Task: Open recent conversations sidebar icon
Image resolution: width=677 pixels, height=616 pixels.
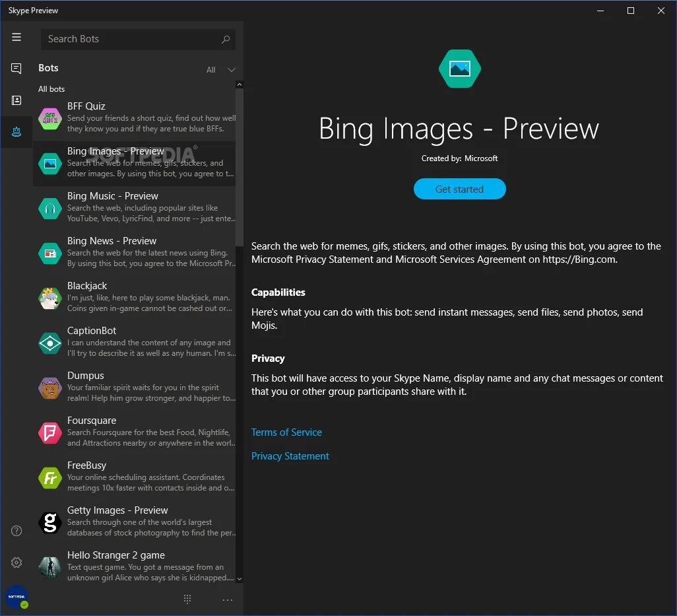Action: pos(16,68)
